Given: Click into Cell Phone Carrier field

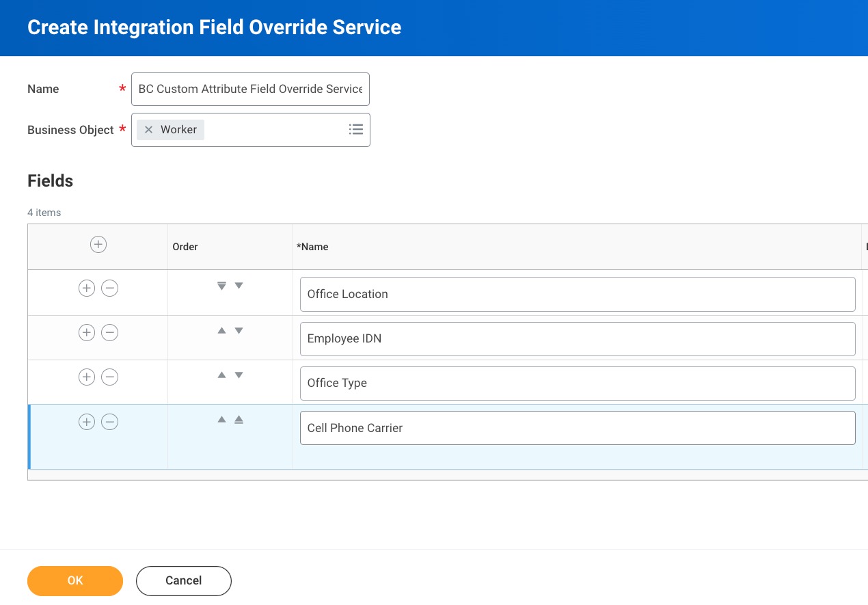Looking at the screenshot, I should [x=577, y=428].
